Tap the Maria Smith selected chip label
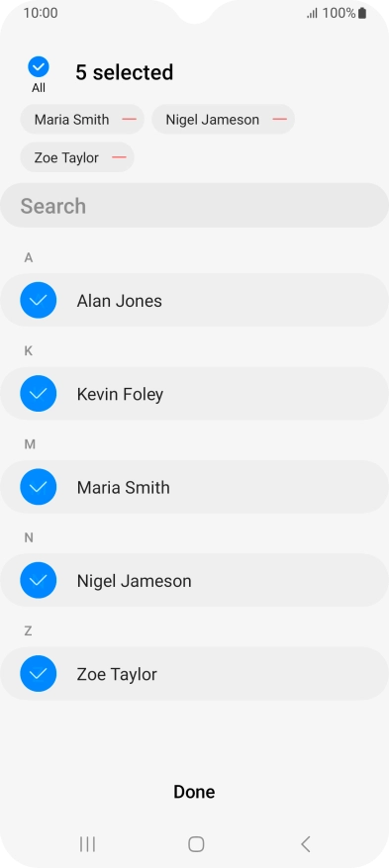389x868 pixels. [71, 120]
